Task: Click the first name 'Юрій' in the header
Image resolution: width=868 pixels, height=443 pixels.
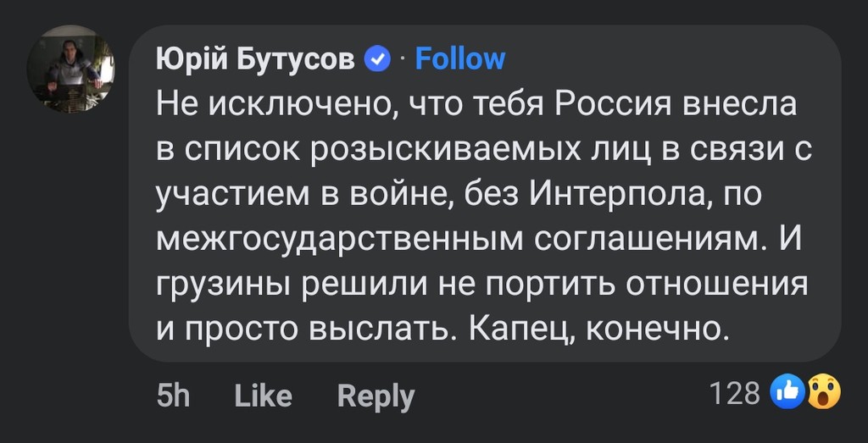Action: click(x=180, y=59)
